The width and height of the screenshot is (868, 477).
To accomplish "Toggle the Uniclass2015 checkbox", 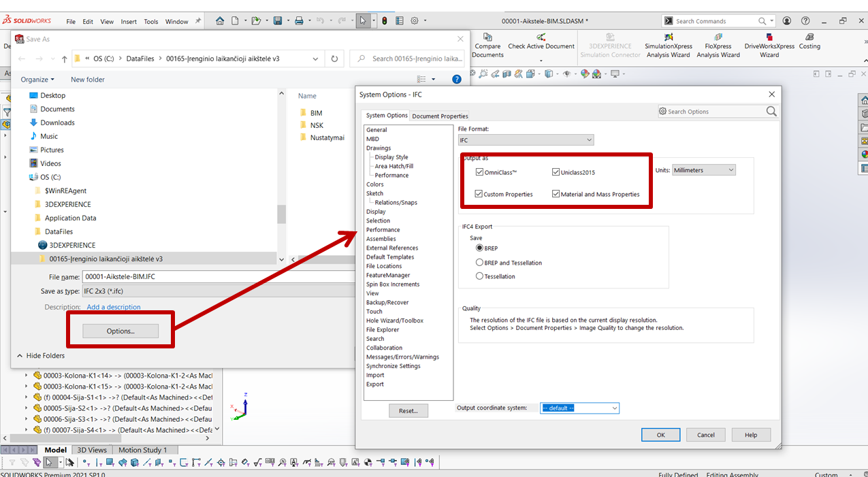I will pyautogui.click(x=556, y=172).
